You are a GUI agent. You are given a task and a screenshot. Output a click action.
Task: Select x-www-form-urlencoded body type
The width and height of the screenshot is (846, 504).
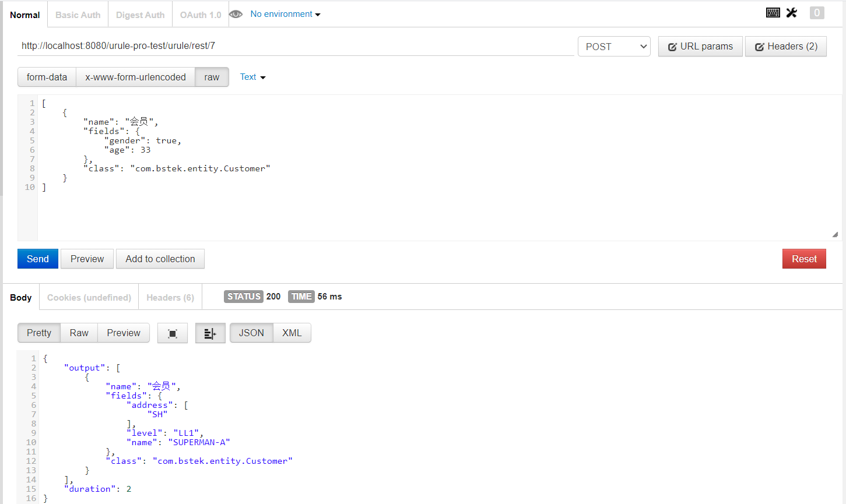(135, 77)
